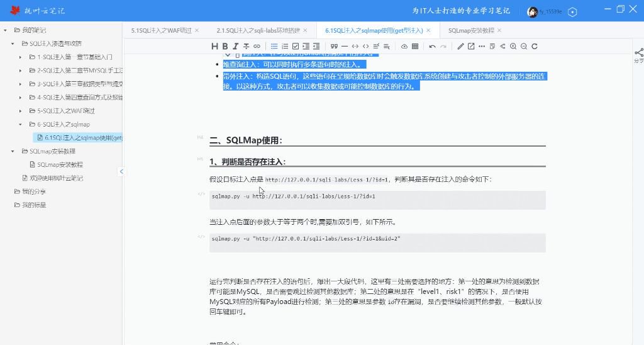Toggle italic formatting in editor toolbar
Viewport: 644px width, 345px height.
pyautogui.click(x=235, y=47)
